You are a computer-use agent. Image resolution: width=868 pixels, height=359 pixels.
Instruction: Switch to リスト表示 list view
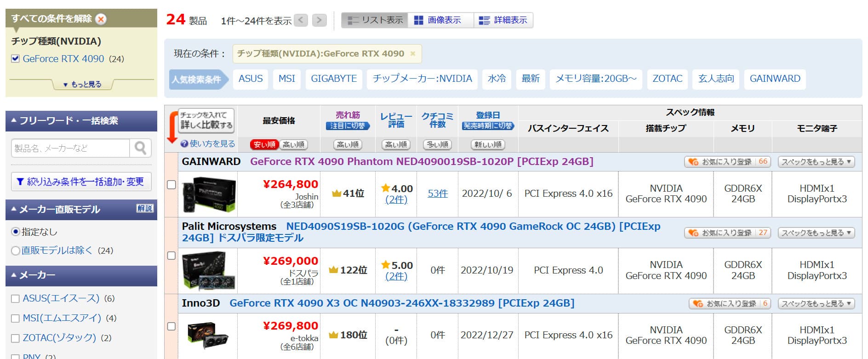click(375, 20)
